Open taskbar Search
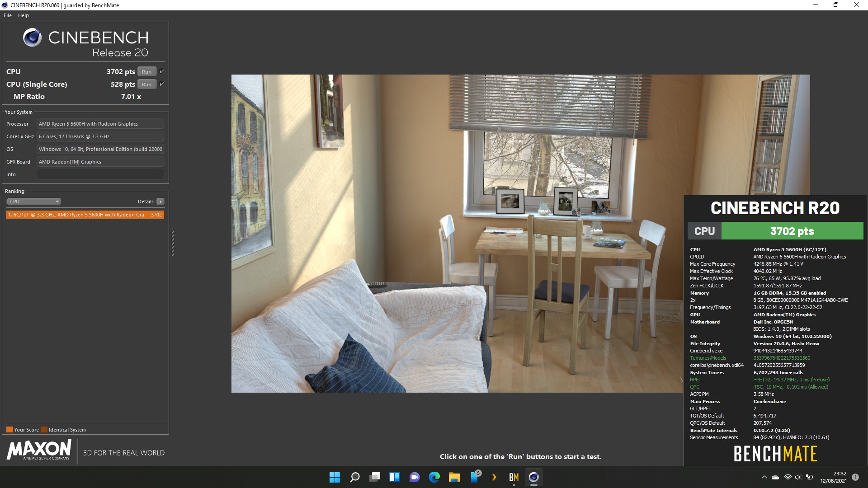The width and height of the screenshot is (868, 488). (x=355, y=477)
